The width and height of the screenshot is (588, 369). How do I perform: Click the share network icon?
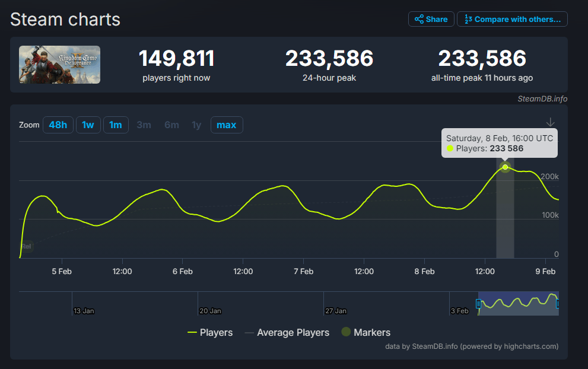click(419, 19)
